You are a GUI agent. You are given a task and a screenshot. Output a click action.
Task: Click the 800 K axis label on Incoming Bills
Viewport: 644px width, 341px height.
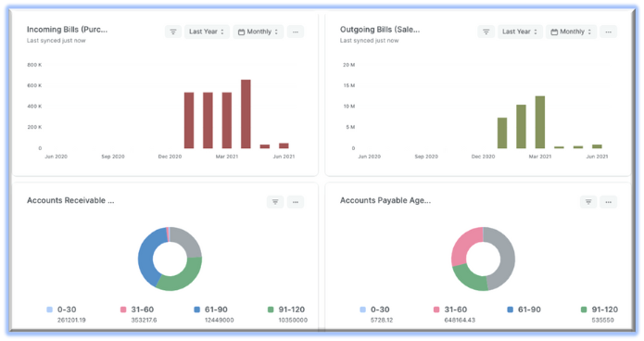coord(34,65)
